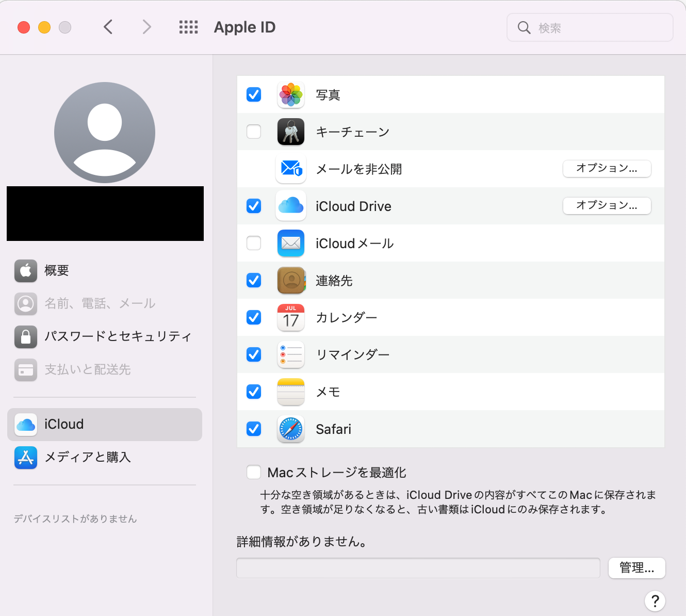Open メディアと購入 section
Viewport: 686px width, 616px height.
coord(105,458)
